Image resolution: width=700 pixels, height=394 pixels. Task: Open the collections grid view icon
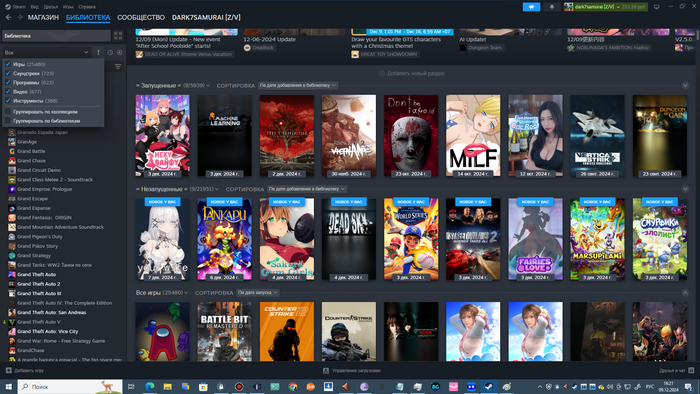tap(118, 36)
